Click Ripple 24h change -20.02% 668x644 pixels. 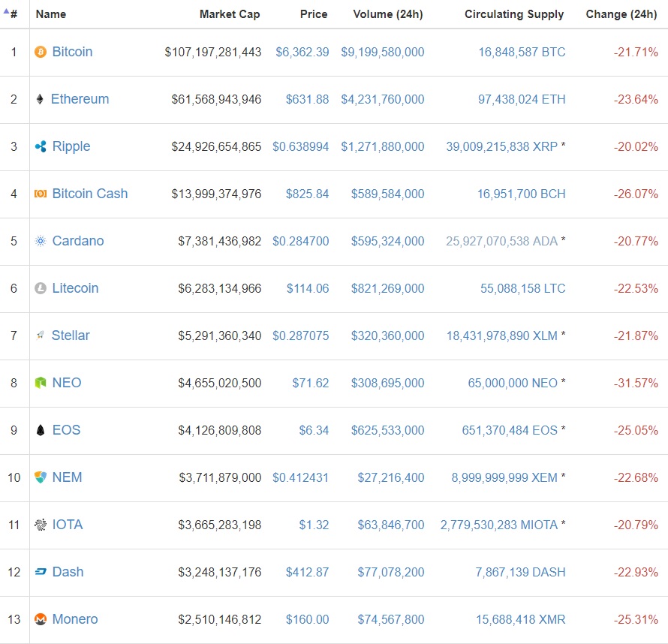(636, 147)
